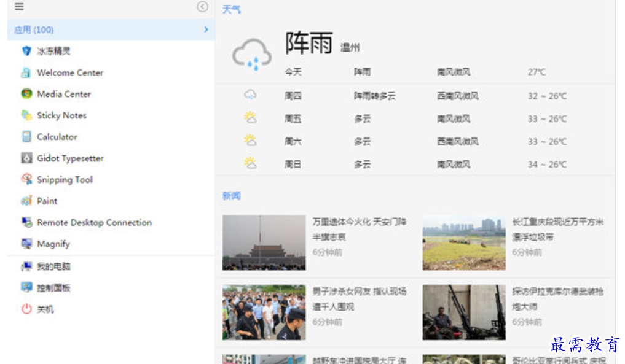Open the police crowd news thumbnail

(x=264, y=312)
